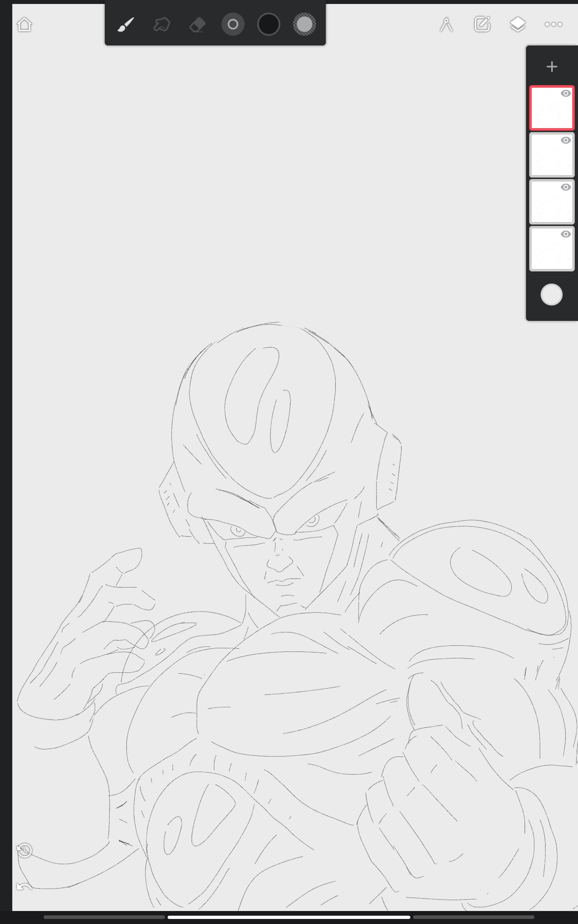Select the second layer thumbnail

pyautogui.click(x=552, y=154)
